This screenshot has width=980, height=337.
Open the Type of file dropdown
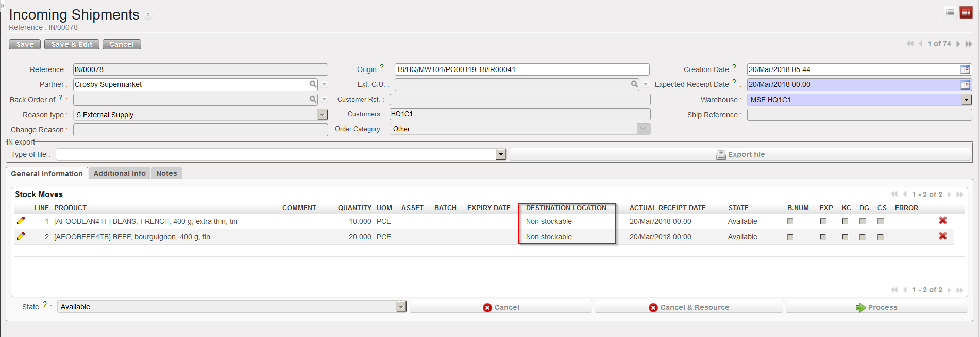[x=501, y=154]
